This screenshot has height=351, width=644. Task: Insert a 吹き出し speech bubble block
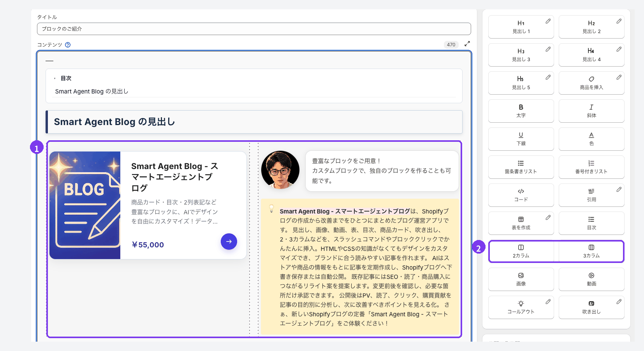(x=591, y=307)
